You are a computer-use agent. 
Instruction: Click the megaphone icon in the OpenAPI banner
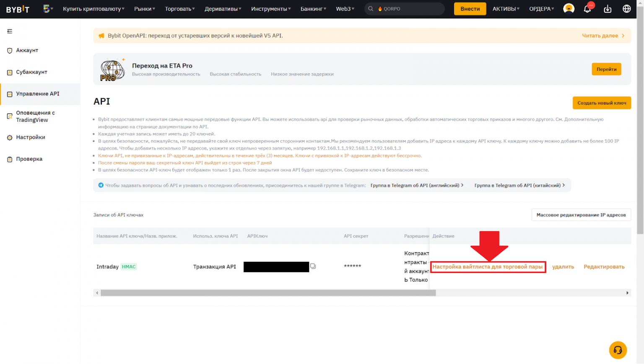tap(101, 36)
